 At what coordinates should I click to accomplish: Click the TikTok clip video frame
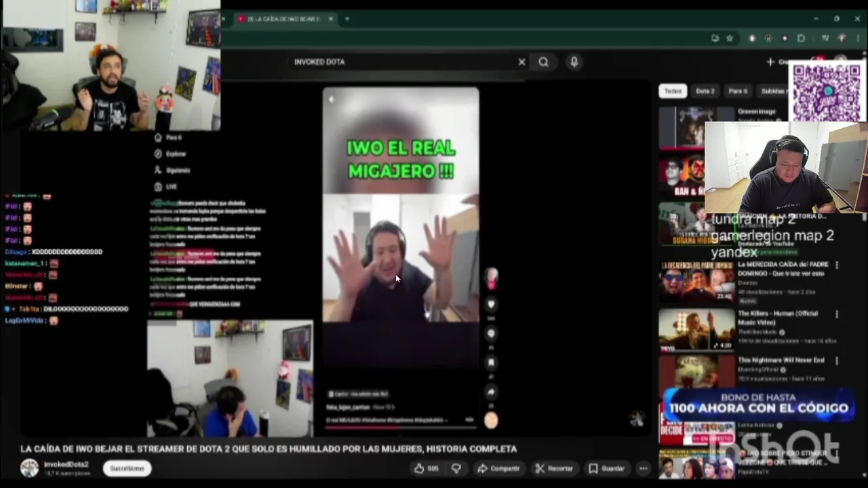point(400,258)
